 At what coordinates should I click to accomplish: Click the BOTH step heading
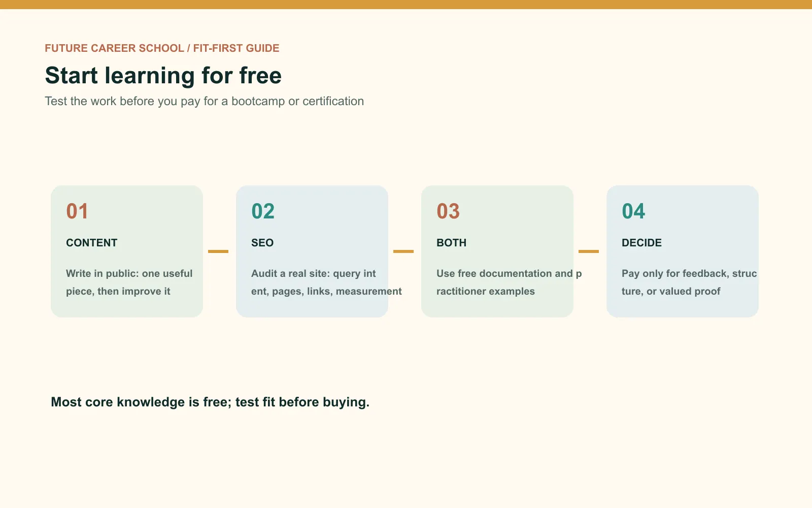pyautogui.click(x=451, y=243)
